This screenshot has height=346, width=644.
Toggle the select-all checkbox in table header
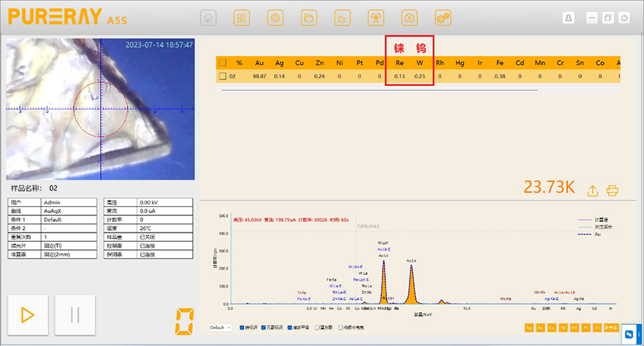(223, 63)
